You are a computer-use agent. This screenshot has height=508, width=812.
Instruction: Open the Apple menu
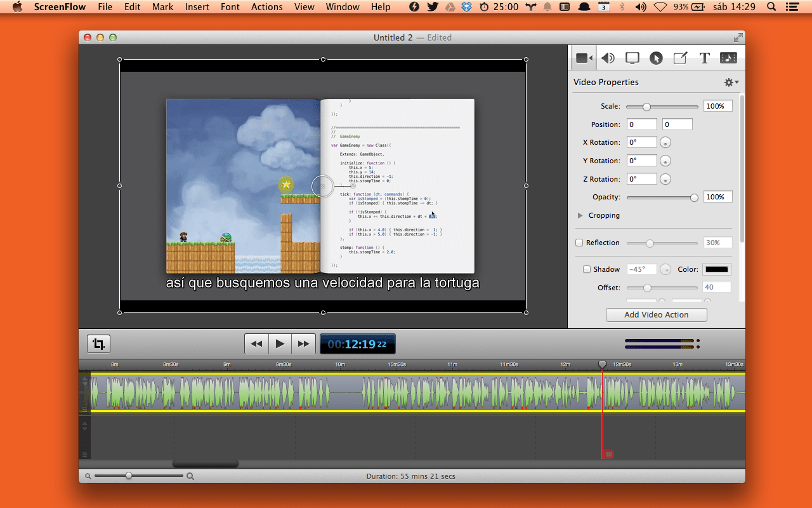17,7
